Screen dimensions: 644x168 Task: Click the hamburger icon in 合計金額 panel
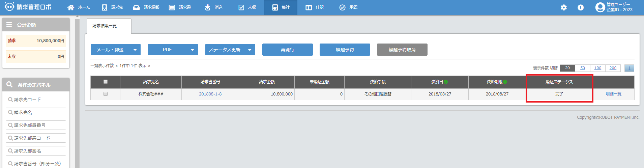(x=9, y=25)
